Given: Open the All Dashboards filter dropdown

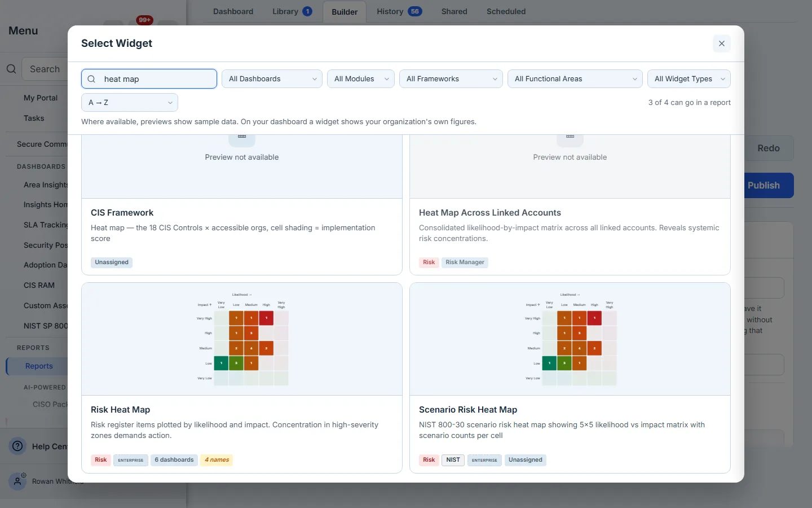Looking at the screenshot, I should pos(272,79).
